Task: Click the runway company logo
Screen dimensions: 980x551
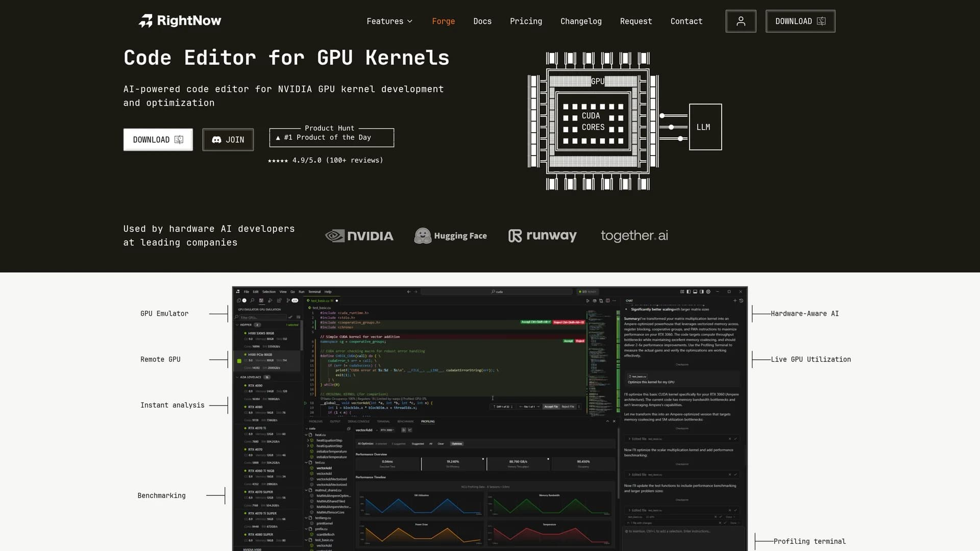Action: tap(542, 236)
